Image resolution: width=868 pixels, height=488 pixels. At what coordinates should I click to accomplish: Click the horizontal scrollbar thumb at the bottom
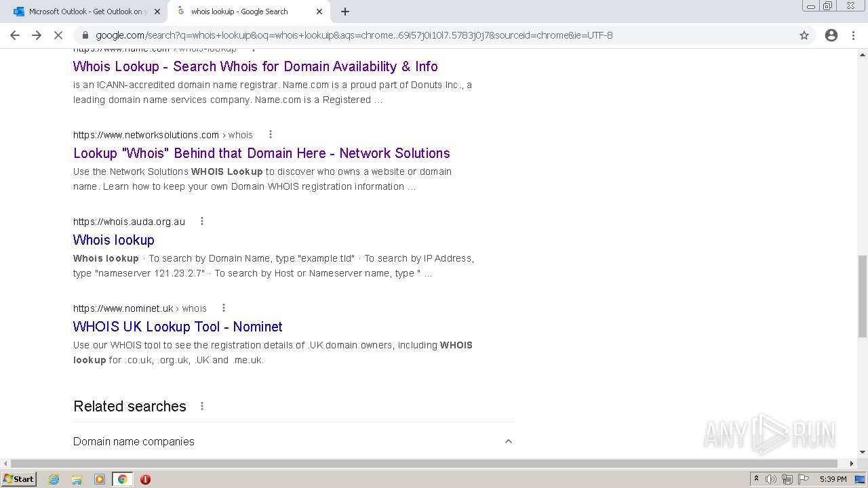coord(424,464)
